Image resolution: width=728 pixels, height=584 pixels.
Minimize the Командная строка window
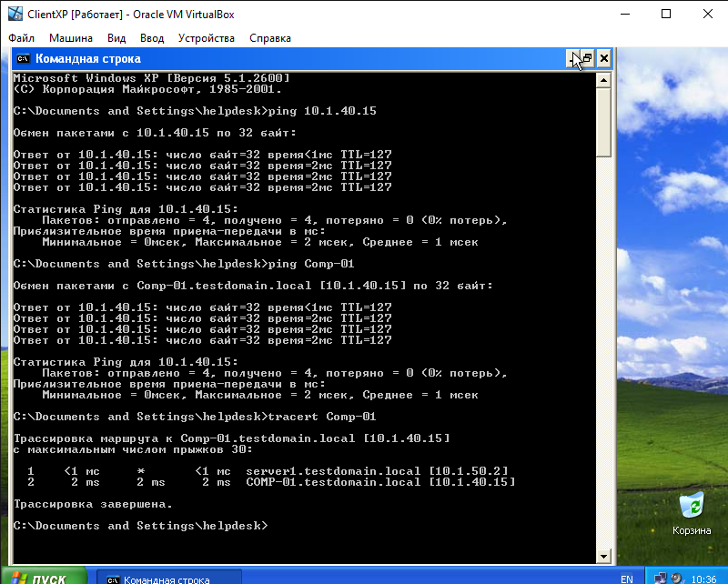pos(571,59)
